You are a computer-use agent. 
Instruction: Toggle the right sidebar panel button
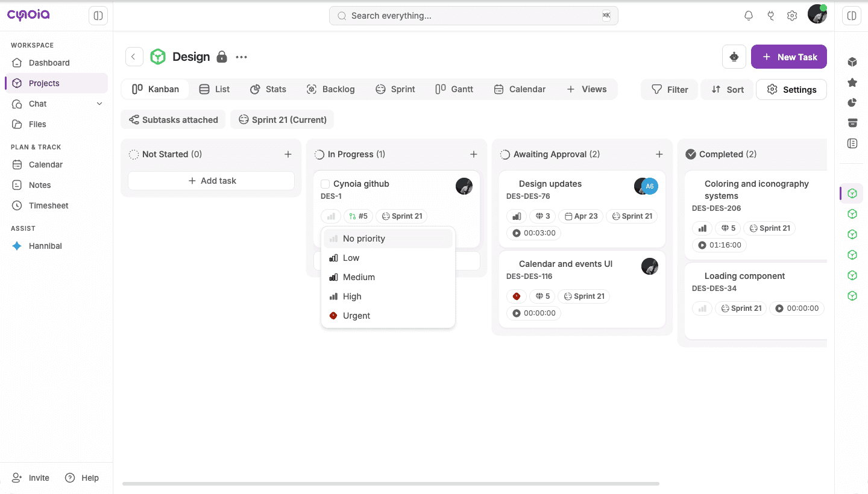[x=852, y=16]
